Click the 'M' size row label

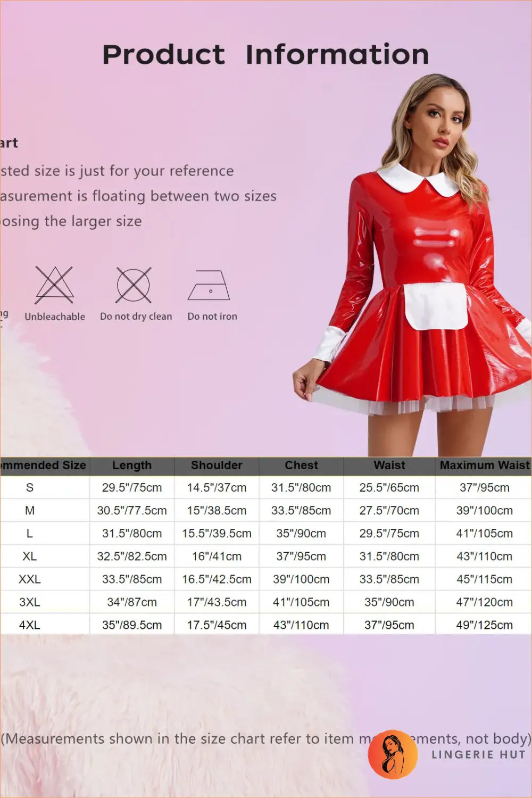pos(30,510)
